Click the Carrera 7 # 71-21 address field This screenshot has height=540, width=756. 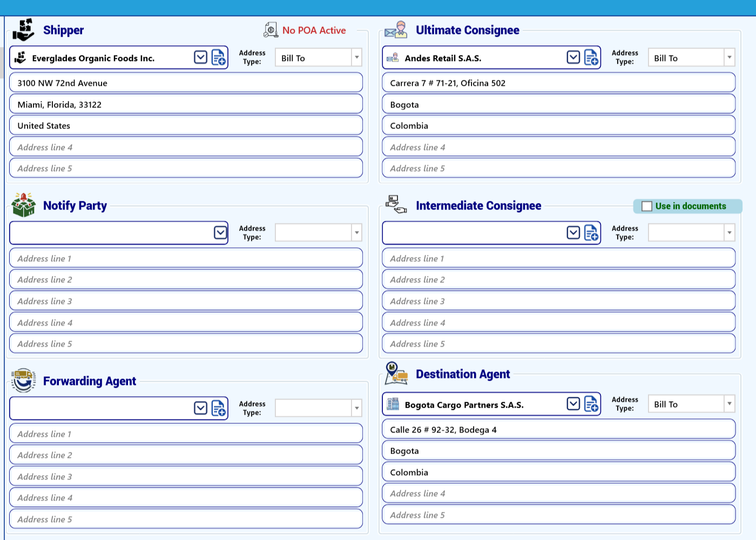(x=559, y=83)
